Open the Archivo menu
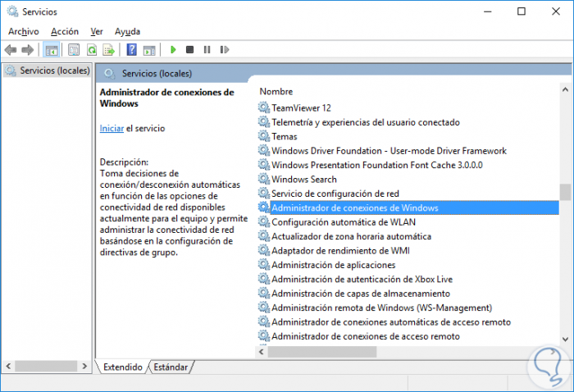 [24, 31]
